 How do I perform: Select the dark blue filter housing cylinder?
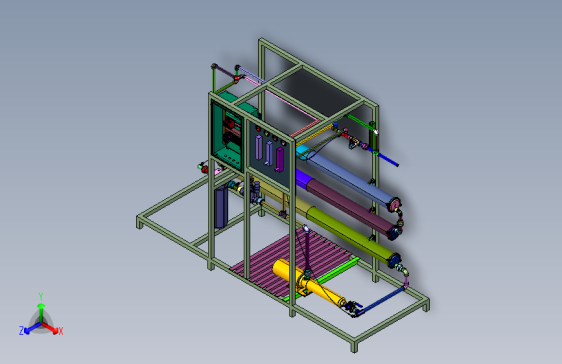click(x=221, y=206)
